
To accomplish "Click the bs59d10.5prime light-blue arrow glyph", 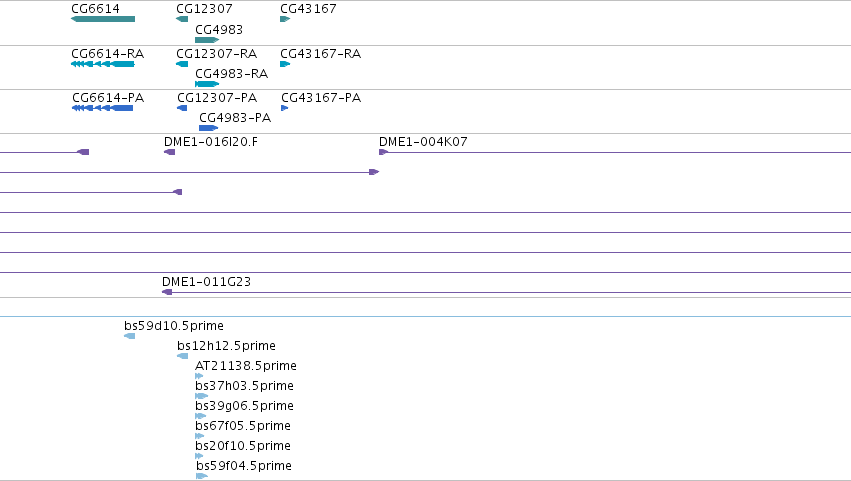I will click(x=130, y=336).
